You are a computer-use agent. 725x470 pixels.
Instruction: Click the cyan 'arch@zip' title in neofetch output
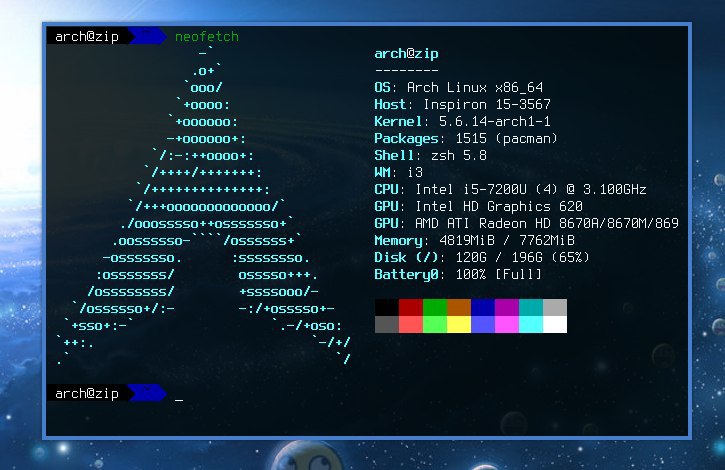(x=406, y=54)
